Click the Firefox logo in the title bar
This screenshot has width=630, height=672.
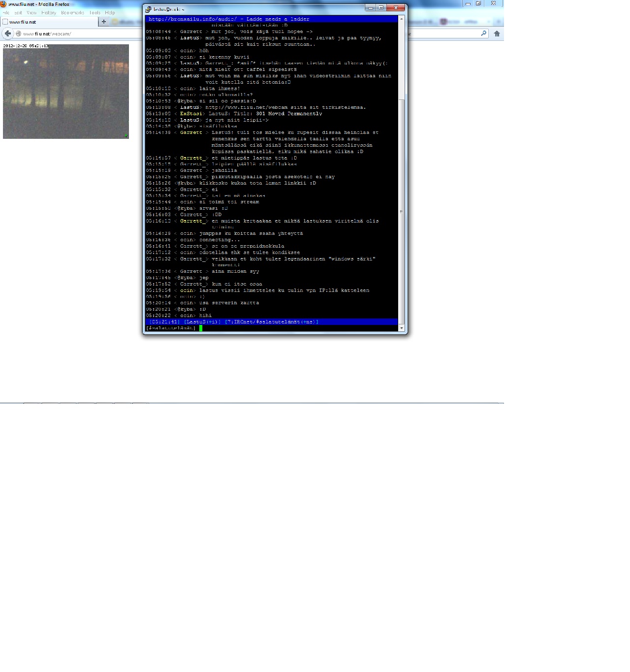(x=3, y=4)
